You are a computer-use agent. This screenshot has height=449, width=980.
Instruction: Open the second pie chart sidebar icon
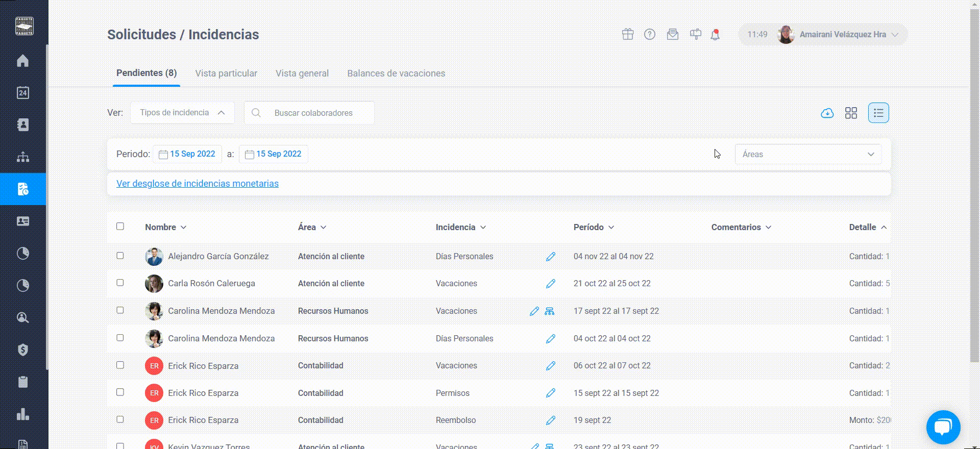[22, 286]
